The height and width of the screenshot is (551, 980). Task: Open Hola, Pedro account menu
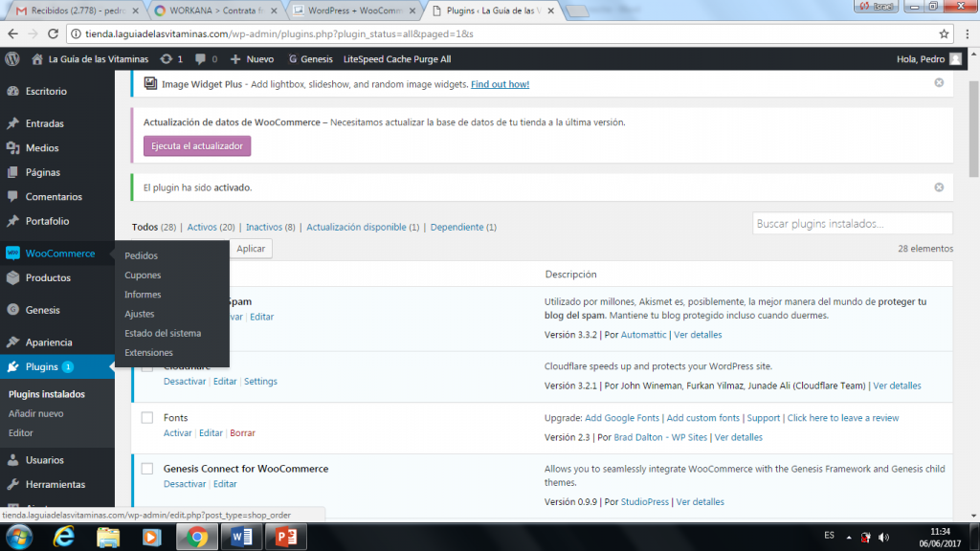click(x=928, y=58)
